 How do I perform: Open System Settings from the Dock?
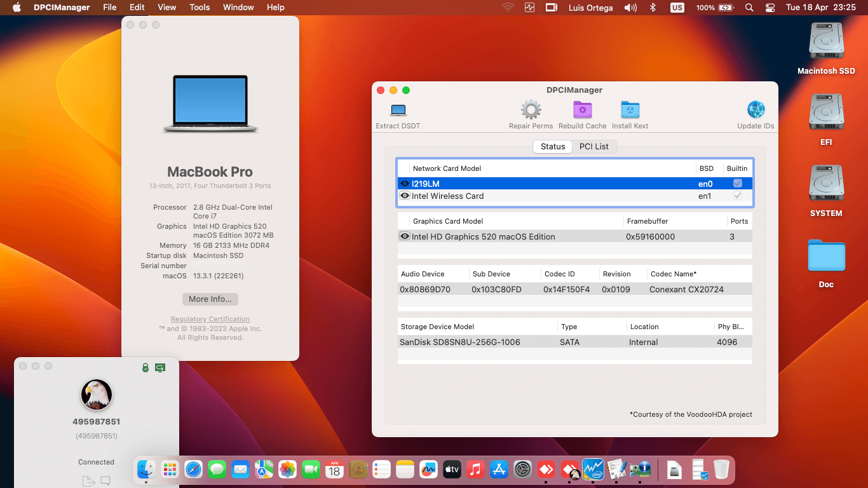[522, 470]
